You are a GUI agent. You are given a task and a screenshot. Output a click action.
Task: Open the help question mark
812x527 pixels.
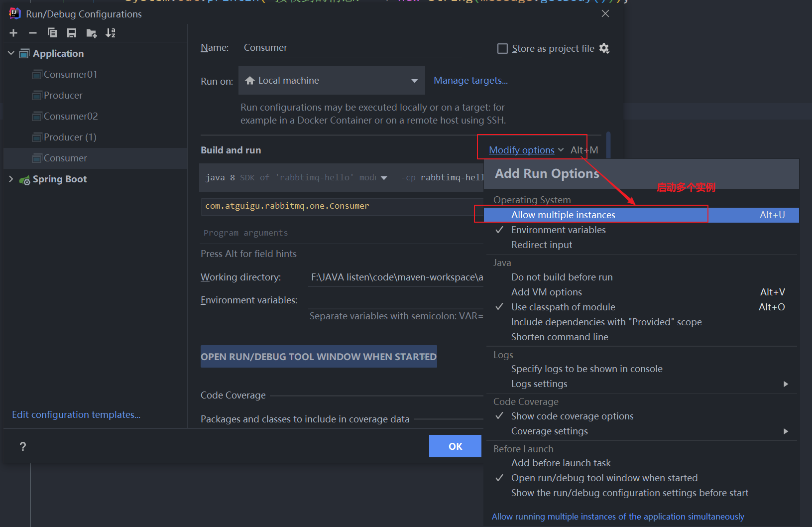click(x=23, y=446)
